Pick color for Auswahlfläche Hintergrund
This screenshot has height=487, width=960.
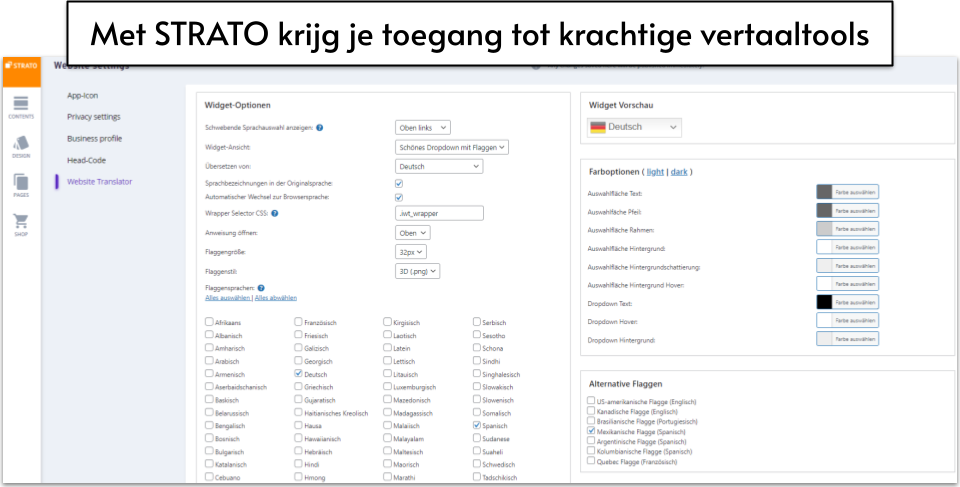[x=847, y=247]
